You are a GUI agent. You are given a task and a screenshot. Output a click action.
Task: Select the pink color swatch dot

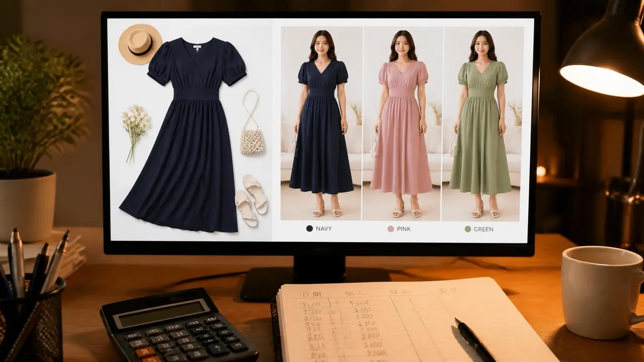tap(390, 229)
